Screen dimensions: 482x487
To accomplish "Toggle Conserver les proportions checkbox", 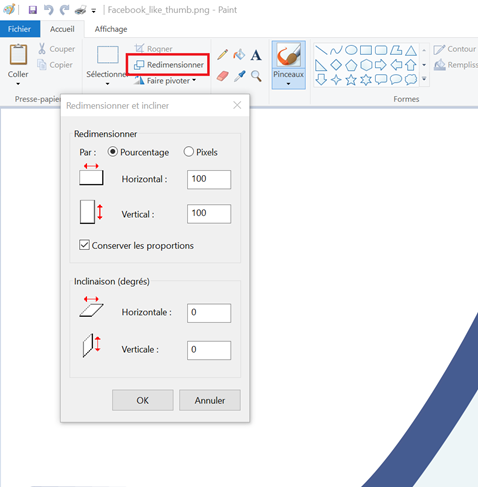I will [84, 245].
